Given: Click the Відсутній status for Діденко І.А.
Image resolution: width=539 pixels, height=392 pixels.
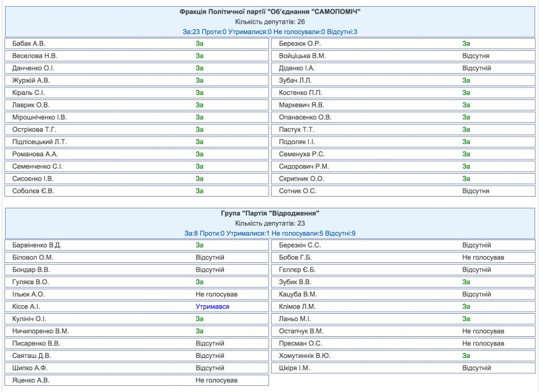Looking at the screenshot, I should tap(476, 68).
